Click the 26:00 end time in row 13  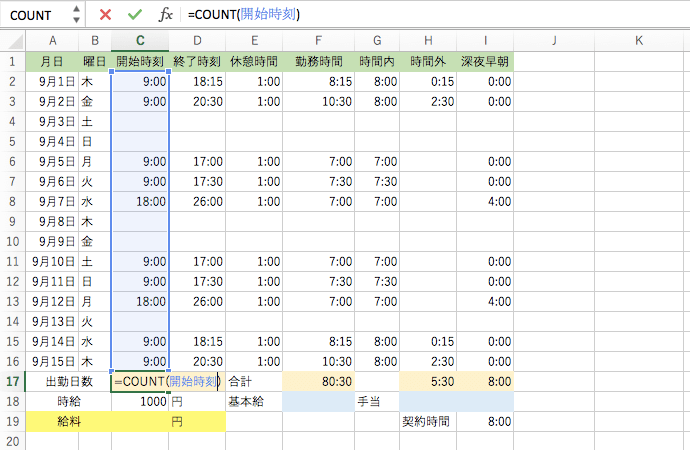197,301
